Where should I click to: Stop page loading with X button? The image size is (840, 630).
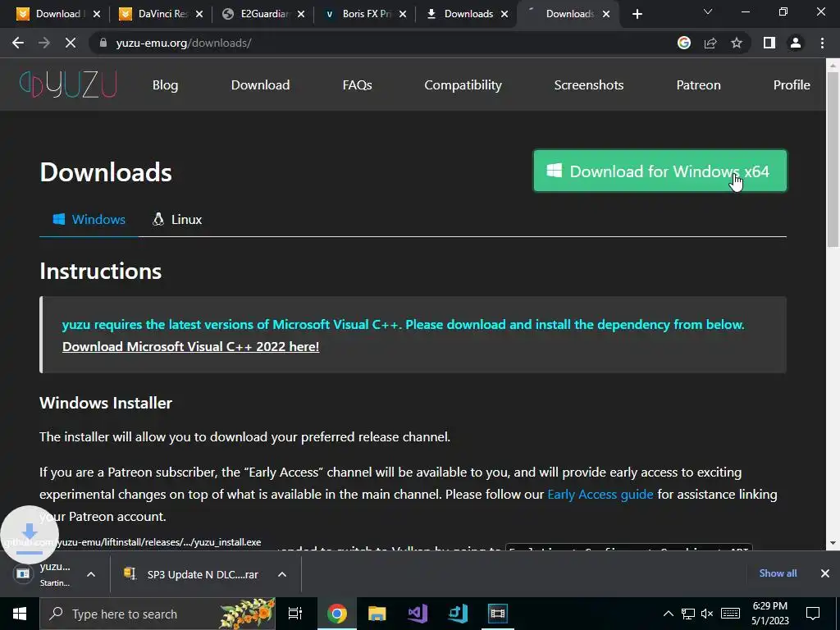(x=71, y=43)
